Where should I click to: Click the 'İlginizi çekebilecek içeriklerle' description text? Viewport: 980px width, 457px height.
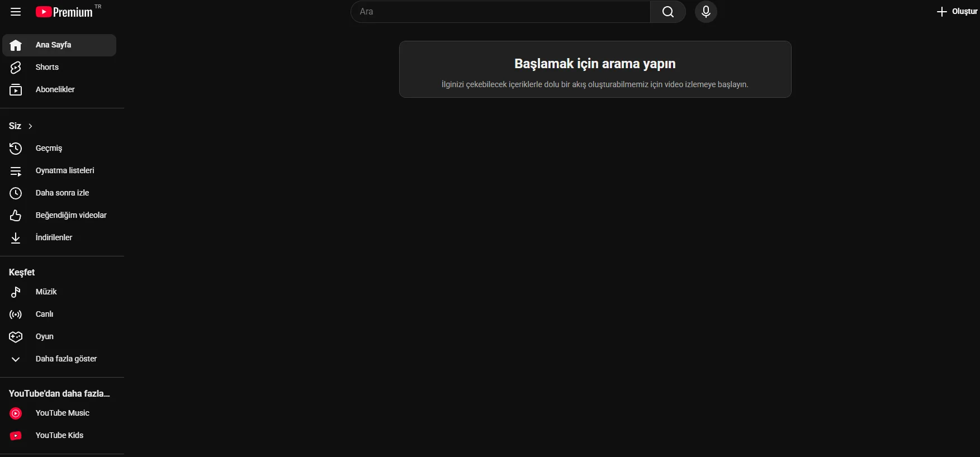(x=595, y=84)
